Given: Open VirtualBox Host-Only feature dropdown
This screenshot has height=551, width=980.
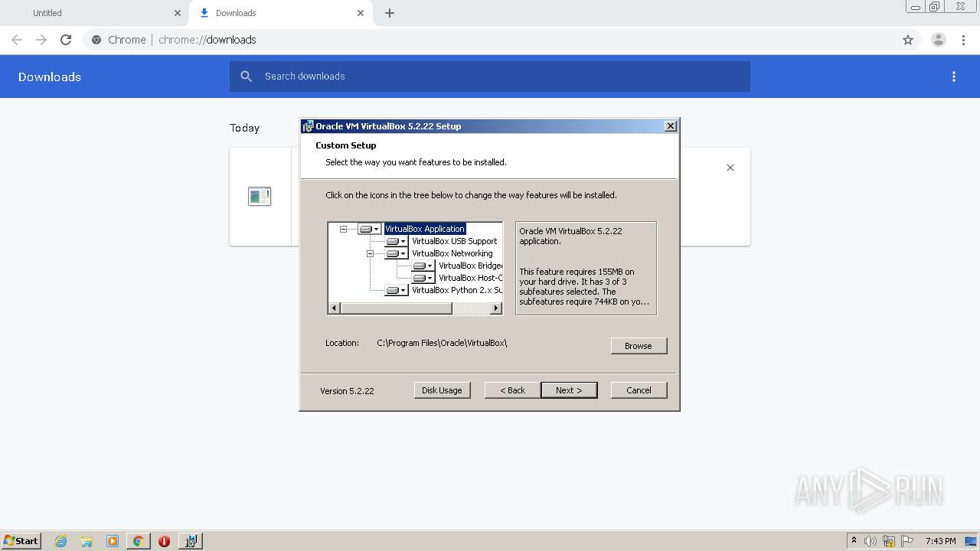Looking at the screenshot, I should click(423, 278).
